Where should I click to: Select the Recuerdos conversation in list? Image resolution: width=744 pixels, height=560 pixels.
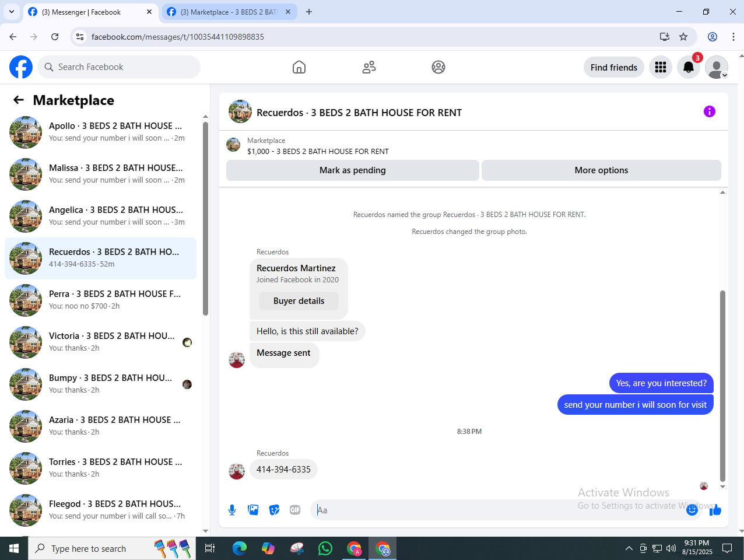coord(100,258)
